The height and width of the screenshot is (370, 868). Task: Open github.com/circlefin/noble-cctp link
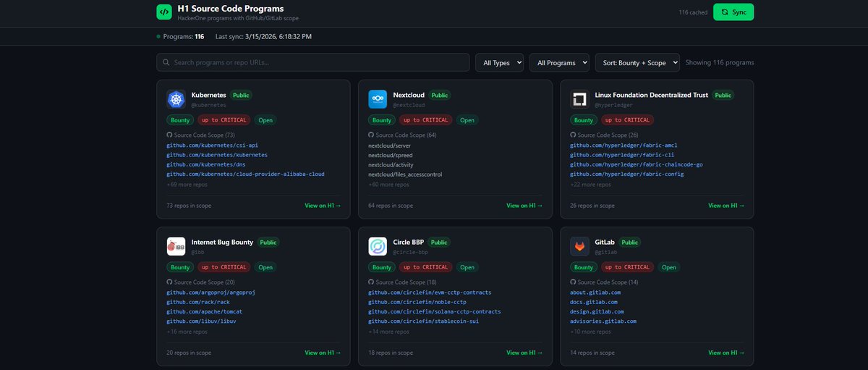[417, 302]
